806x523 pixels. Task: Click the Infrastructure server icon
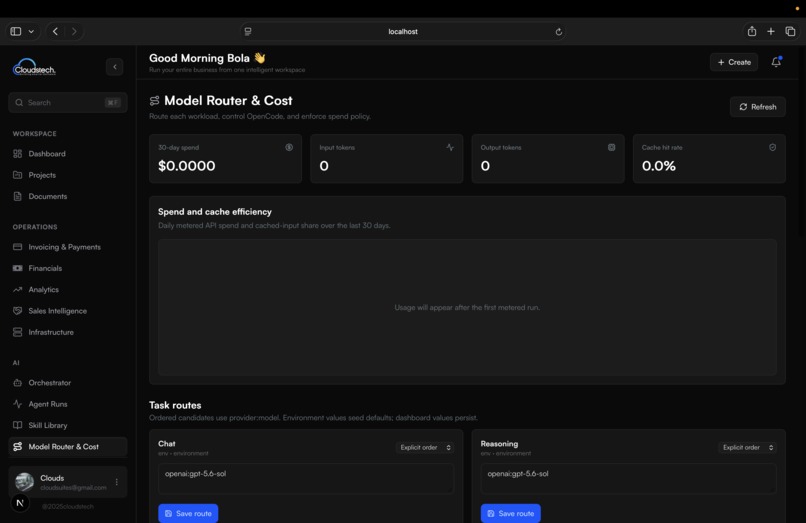click(17, 332)
